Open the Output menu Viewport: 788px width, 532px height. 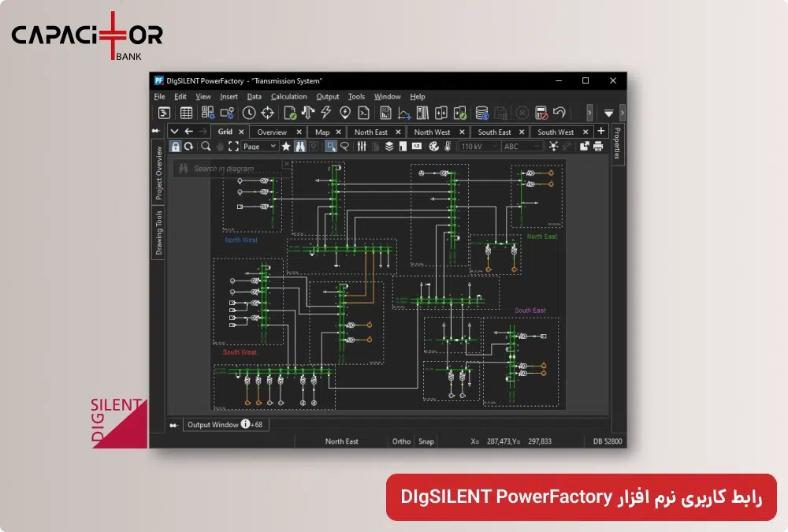328,96
